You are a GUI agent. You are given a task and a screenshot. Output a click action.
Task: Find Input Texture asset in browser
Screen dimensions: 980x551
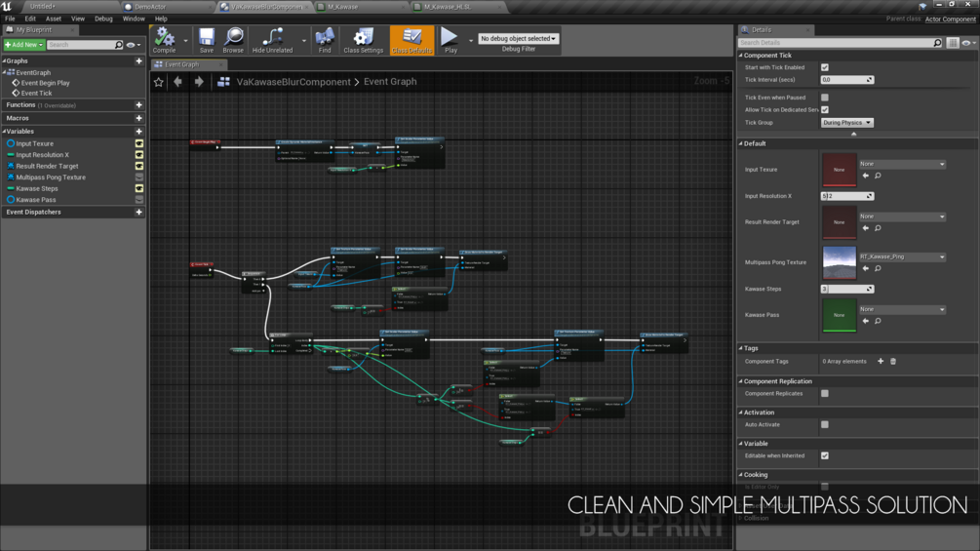click(879, 176)
